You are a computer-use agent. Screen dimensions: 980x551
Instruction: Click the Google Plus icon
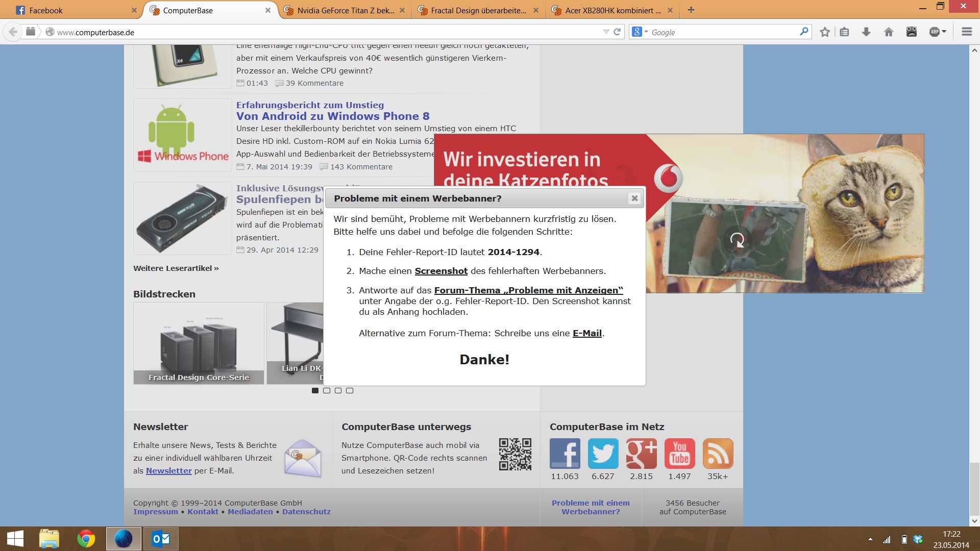click(641, 453)
